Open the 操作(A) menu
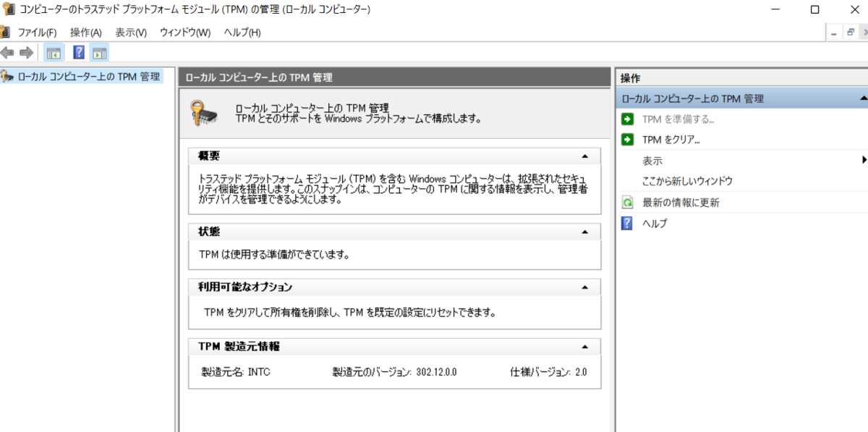 (x=86, y=33)
